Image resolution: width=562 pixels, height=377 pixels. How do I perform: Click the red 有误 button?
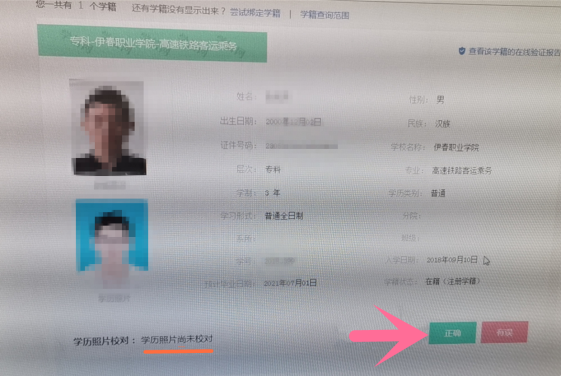(x=504, y=332)
